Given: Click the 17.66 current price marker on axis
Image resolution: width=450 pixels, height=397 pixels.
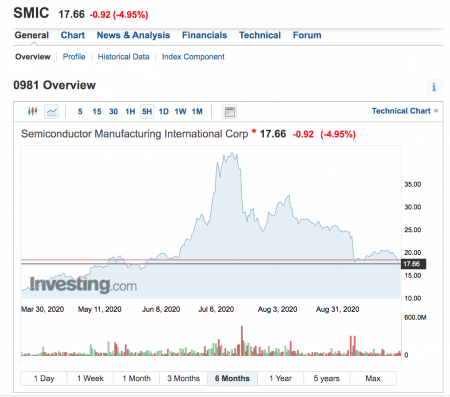Looking at the screenshot, I should tap(413, 264).
